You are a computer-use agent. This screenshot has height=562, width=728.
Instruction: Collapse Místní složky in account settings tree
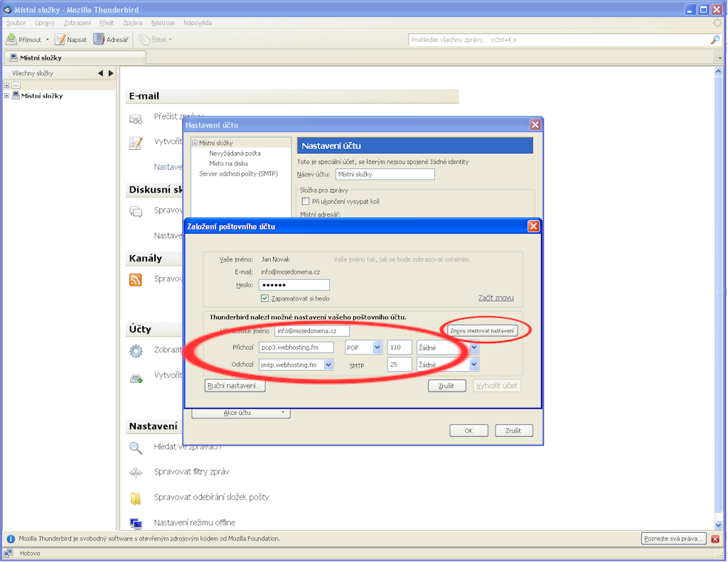click(195, 143)
